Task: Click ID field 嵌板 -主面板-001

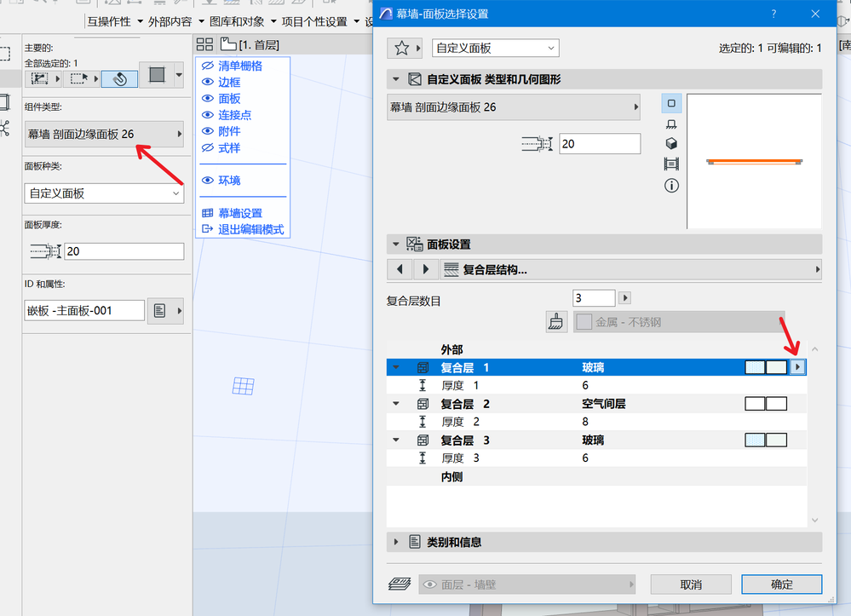Action: (x=84, y=310)
